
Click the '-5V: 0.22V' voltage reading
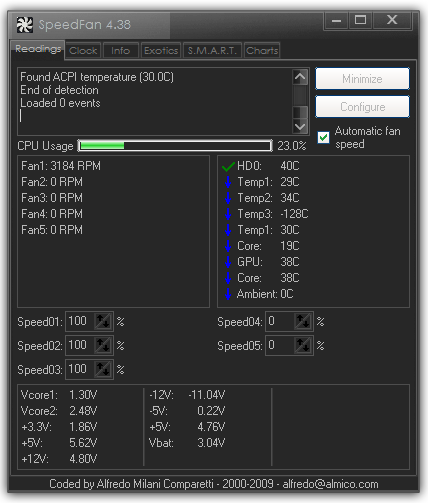pyautogui.click(x=187, y=411)
